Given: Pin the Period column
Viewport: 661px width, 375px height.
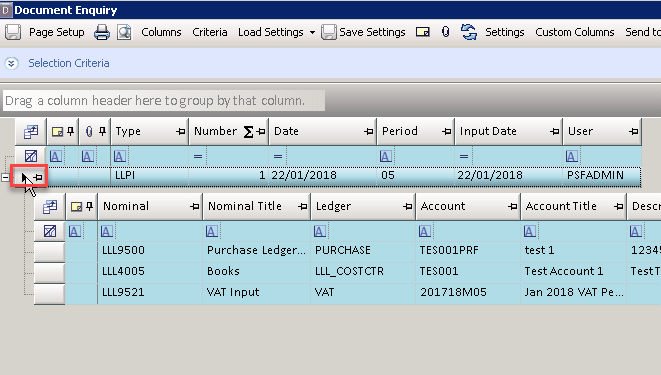Looking at the screenshot, I should click(446, 132).
